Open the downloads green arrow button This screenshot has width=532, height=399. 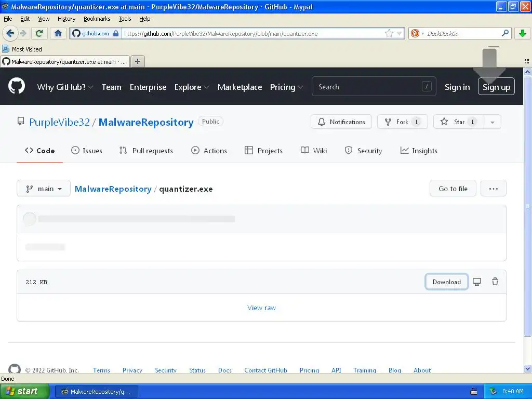click(523, 33)
